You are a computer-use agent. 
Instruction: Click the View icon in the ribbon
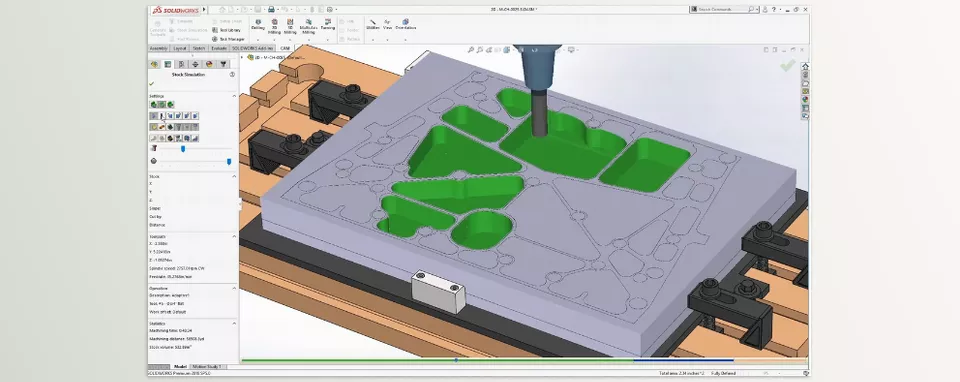click(x=387, y=22)
